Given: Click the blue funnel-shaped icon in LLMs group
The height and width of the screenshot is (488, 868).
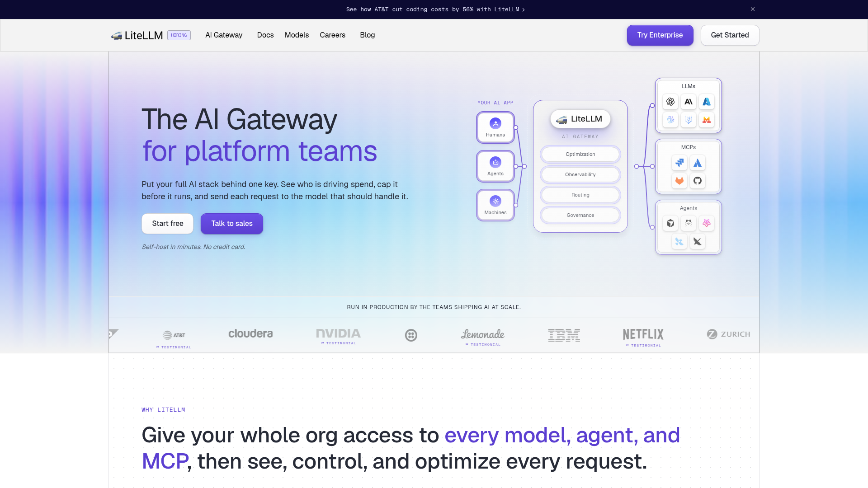Looking at the screenshot, I should tap(689, 120).
